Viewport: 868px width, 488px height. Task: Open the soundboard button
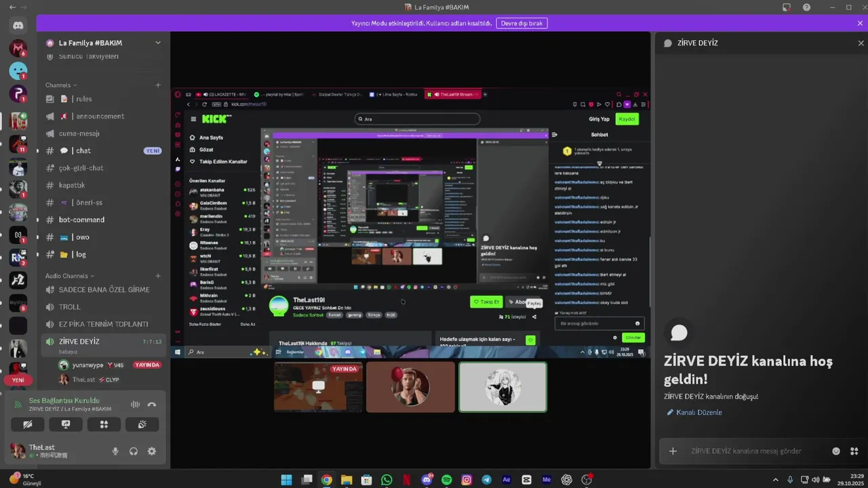(142, 424)
